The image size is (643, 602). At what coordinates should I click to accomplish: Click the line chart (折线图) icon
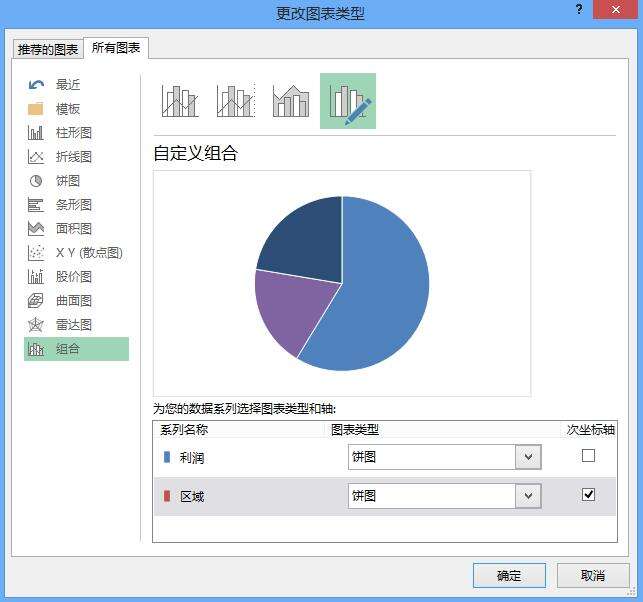pos(36,157)
